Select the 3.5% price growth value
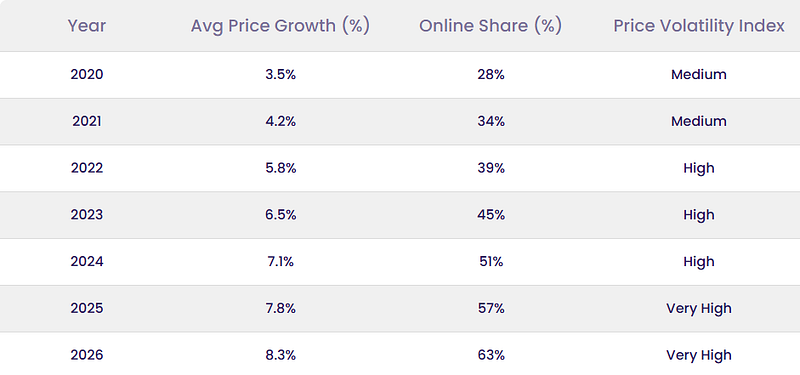This screenshot has width=800, height=375. pyautogui.click(x=281, y=74)
